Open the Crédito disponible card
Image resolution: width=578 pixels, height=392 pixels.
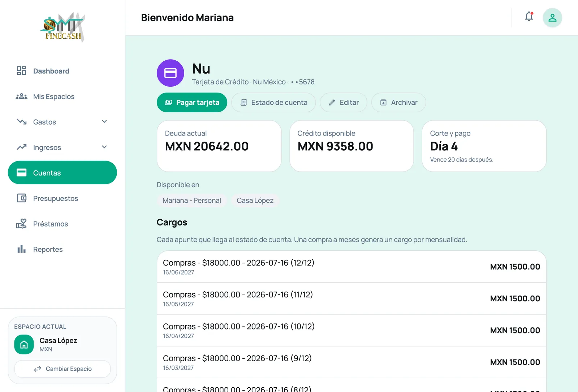tap(351, 146)
